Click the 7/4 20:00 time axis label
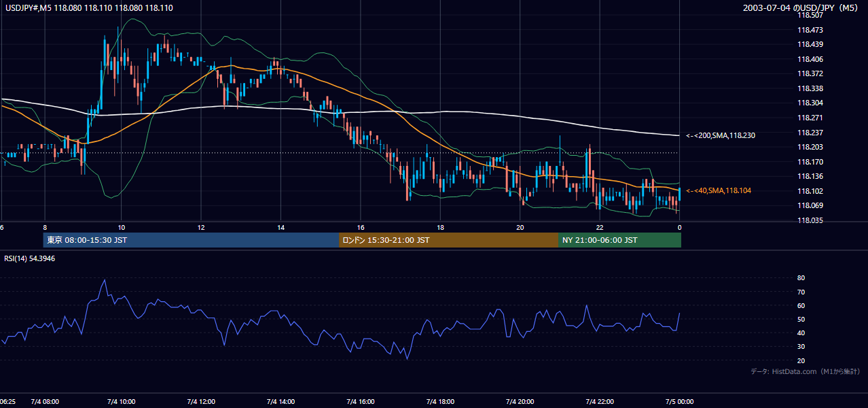 pyautogui.click(x=520, y=402)
